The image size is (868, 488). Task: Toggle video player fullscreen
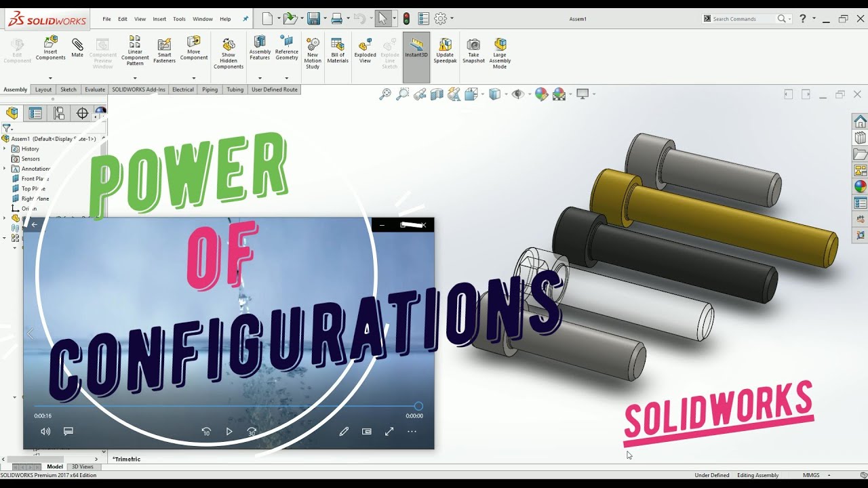(x=389, y=431)
